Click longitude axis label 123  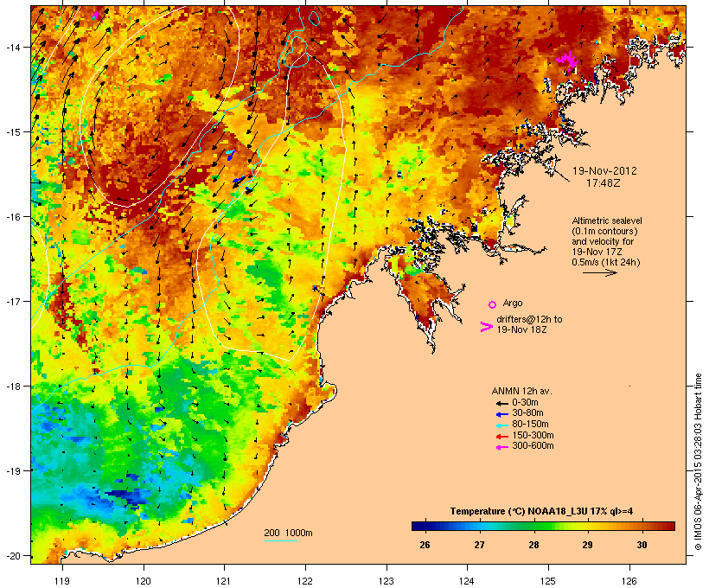coord(386,581)
